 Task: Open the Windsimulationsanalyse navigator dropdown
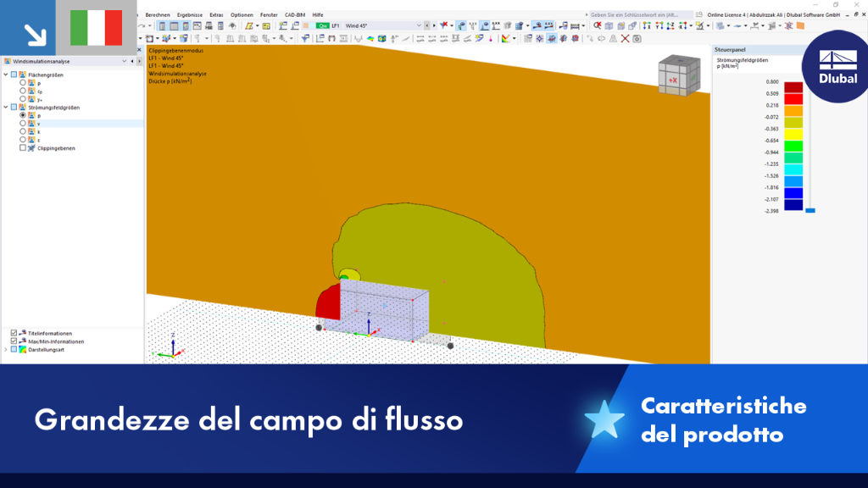(124, 61)
